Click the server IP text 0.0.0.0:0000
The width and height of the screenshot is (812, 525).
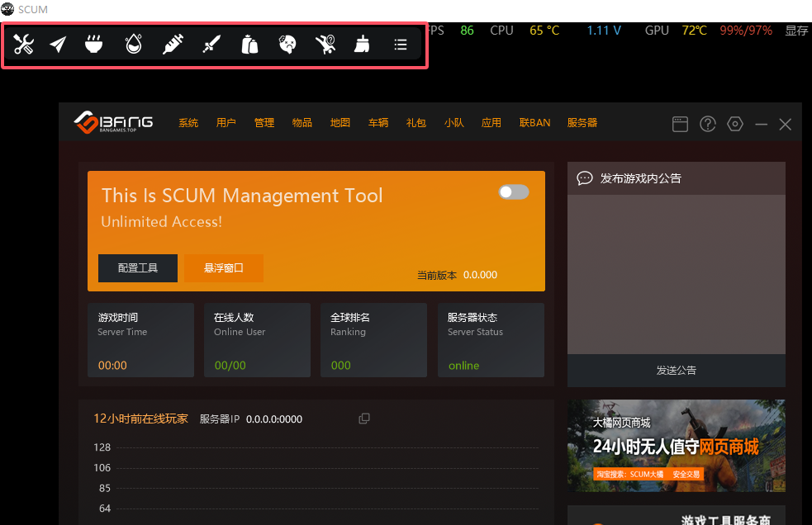coord(274,419)
